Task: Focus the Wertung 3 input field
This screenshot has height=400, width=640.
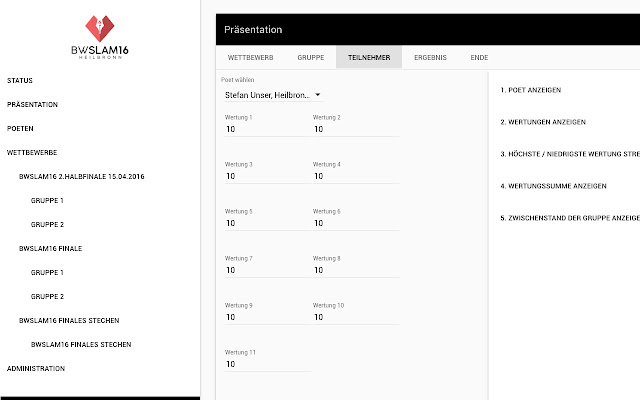Action: point(268,176)
